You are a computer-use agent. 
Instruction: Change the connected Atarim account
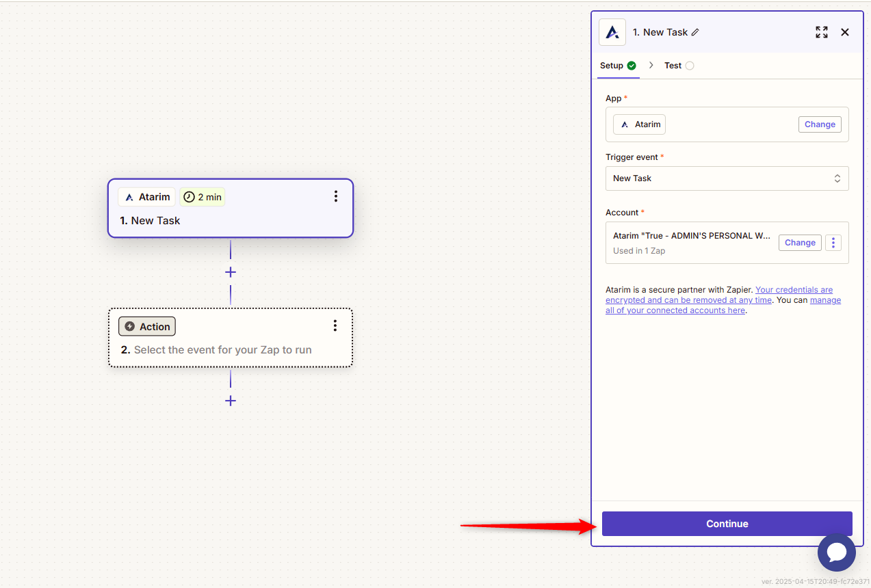(x=799, y=243)
